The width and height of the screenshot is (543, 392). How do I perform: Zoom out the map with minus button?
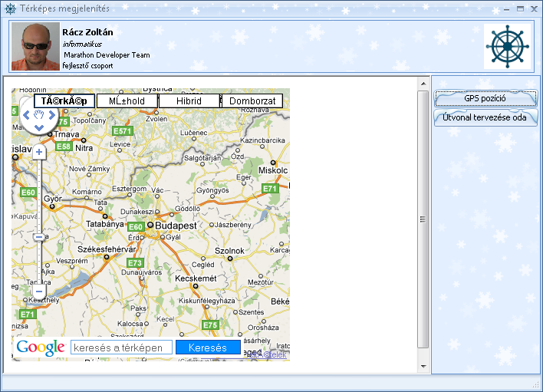39,292
